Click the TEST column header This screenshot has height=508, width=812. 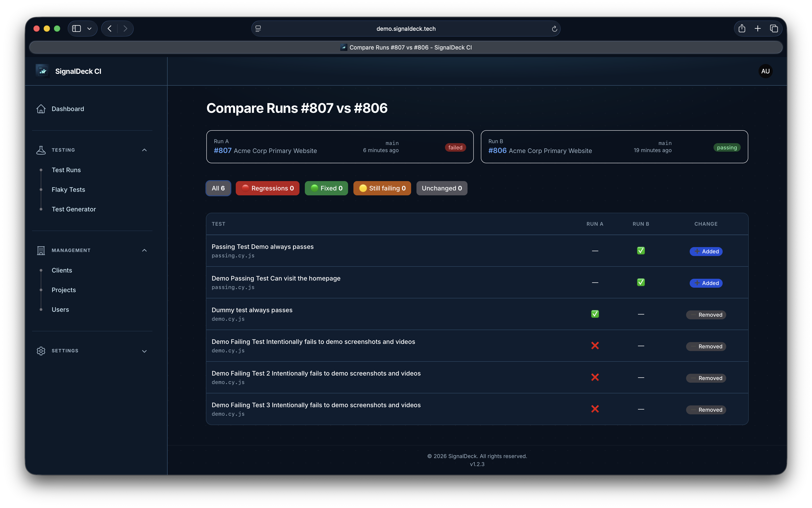219,224
